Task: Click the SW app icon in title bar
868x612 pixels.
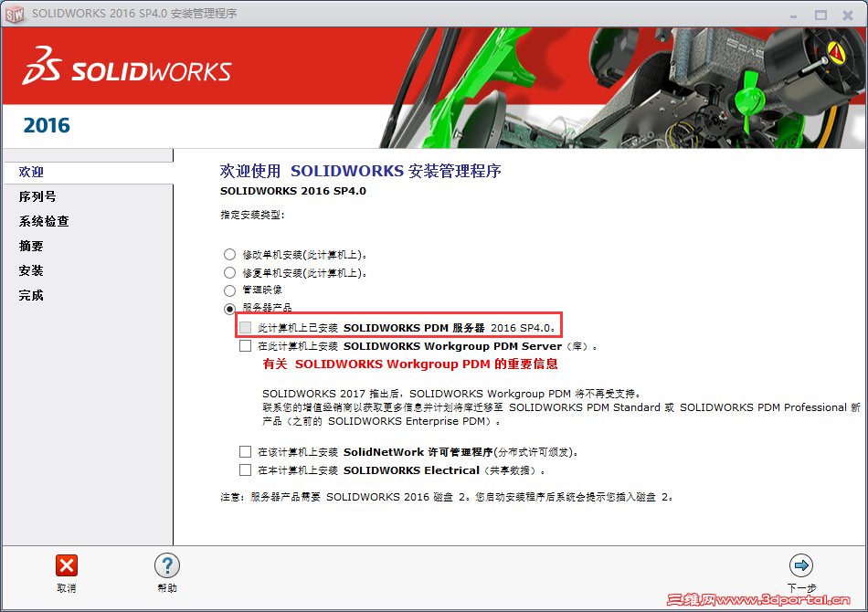Action: click(x=15, y=14)
